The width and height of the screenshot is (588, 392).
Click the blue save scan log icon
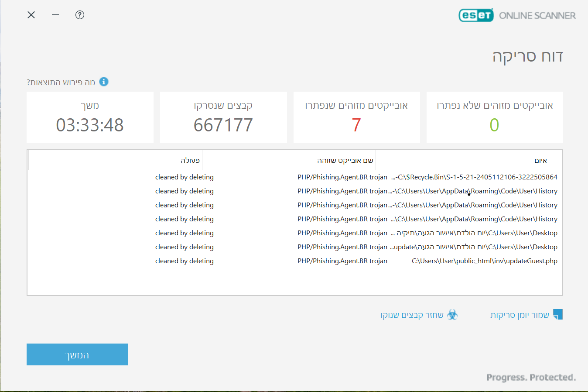coord(557,315)
